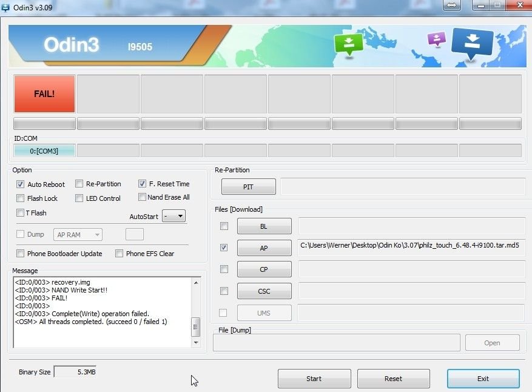Image resolution: width=532 pixels, height=392 pixels.
Task: Minimize the Odin3 window
Action: pyautogui.click(x=480, y=5)
